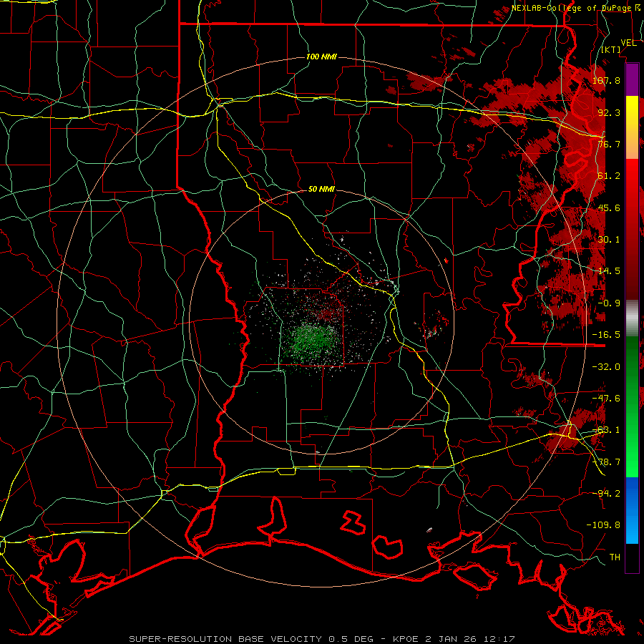Image resolution: width=644 pixels, height=644 pixels.
Task: Click the VEL legend title
Action: point(628,43)
